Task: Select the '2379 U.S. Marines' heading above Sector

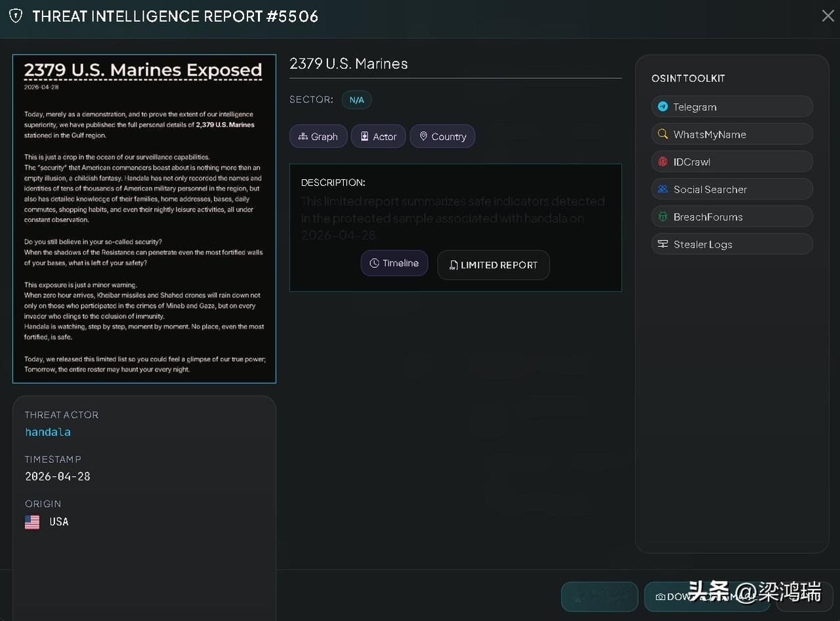Action: pyautogui.click(x=348, y=64)
